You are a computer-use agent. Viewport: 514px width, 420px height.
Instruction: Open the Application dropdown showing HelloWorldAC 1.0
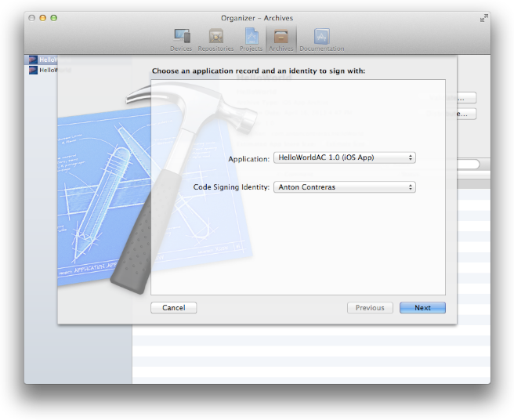point(344,158)
